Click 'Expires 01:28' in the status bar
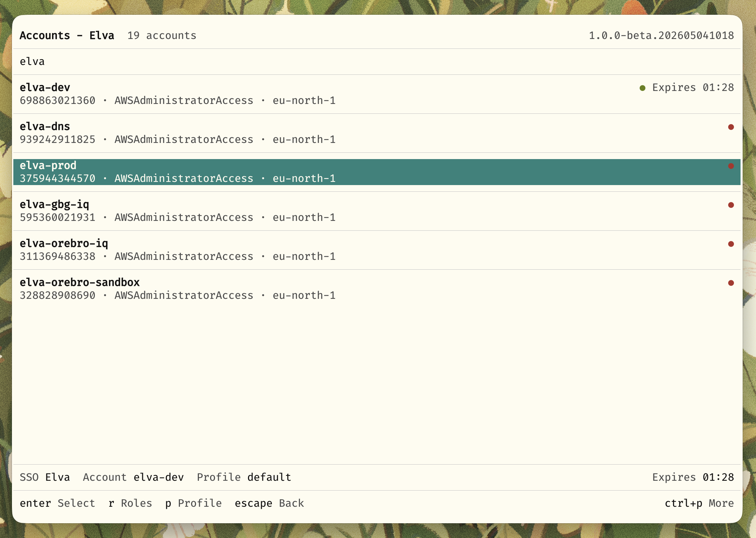This screenshot has height=538, width=756. tap(693, 477)
